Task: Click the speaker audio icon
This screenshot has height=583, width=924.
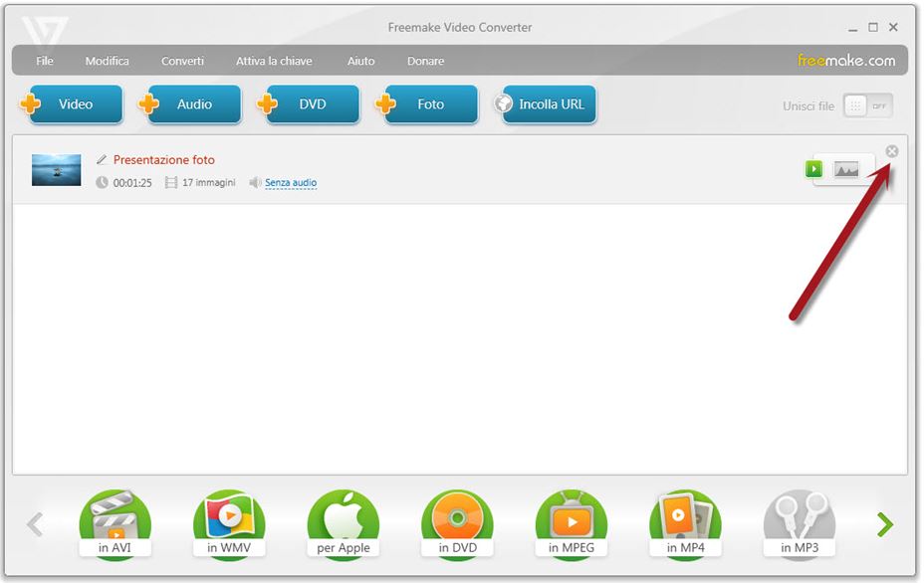Action: pos(255,182)
